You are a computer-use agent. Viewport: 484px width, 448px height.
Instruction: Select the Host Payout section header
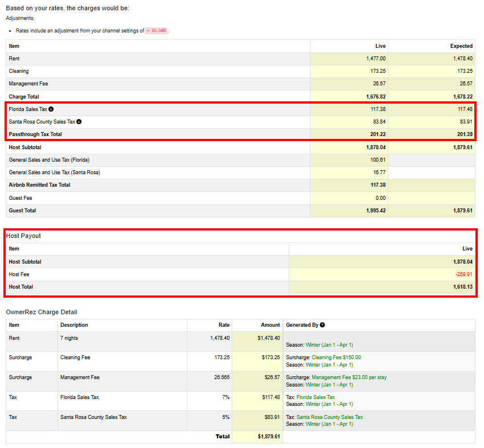tap(27, 236)
